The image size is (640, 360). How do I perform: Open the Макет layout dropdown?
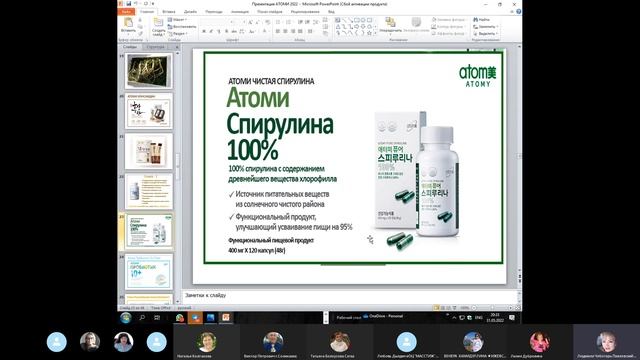[x=177, y=20]
